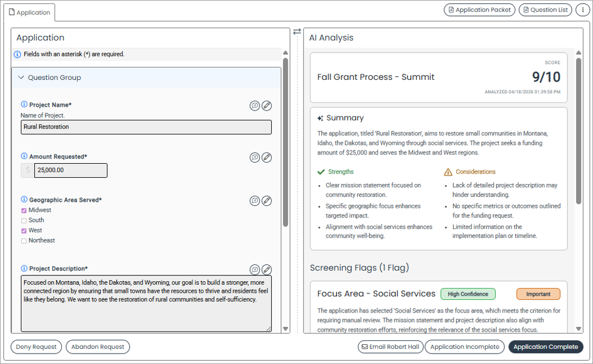Swap panels using the arrows icon
The image size is (593, 364).
pos(297,32)
